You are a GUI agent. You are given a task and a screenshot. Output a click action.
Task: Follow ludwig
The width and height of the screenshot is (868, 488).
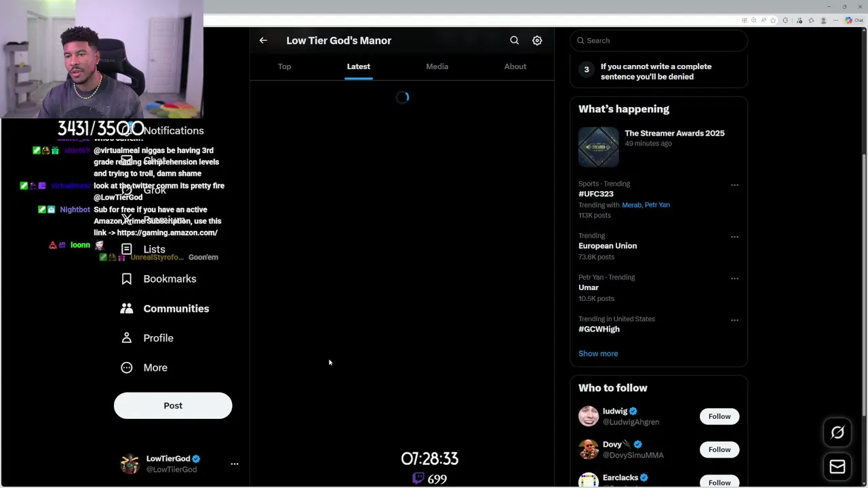(719, 416)
